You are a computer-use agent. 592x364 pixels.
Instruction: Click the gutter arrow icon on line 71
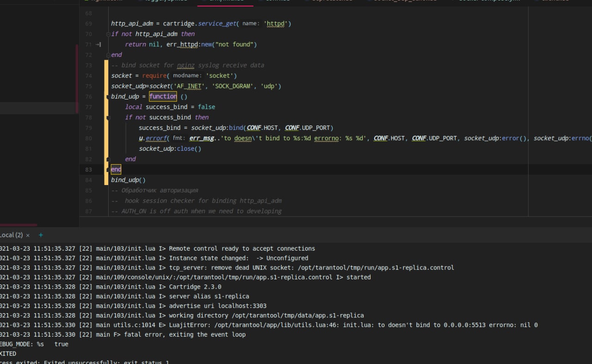[x=98, y=44]
